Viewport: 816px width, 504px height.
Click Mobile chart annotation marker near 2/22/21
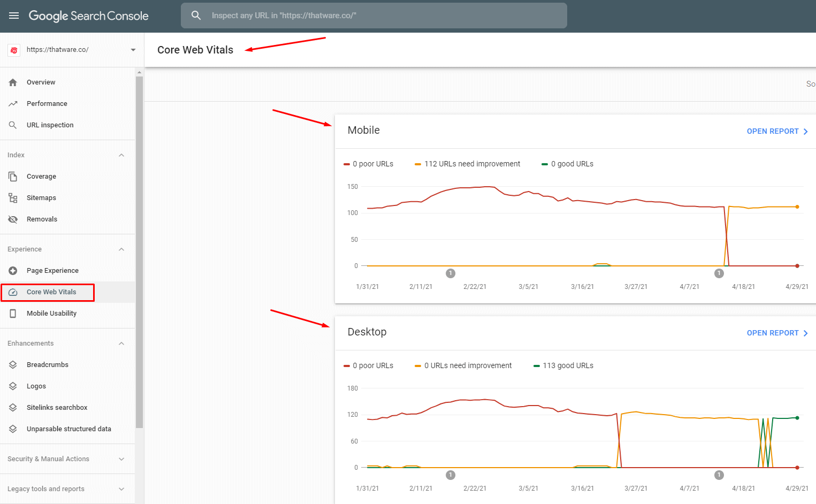pyautogui.click(x=451, y=273)
